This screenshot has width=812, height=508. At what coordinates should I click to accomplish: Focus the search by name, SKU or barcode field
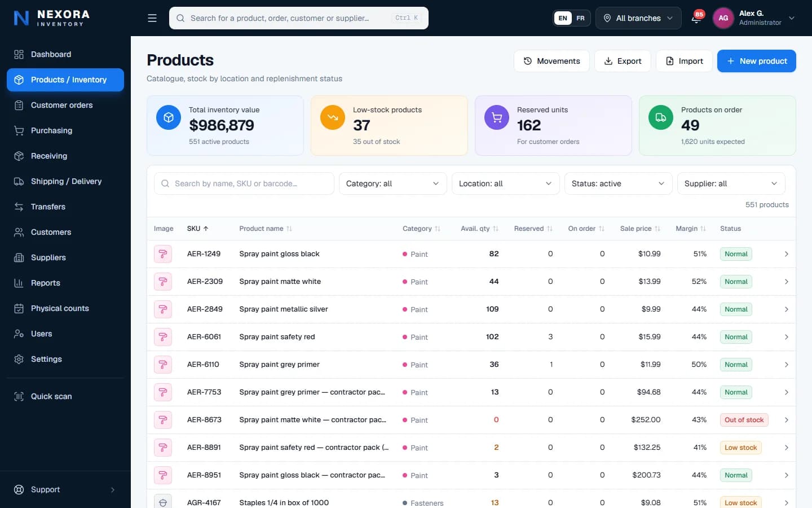click(x=244, y=183)
